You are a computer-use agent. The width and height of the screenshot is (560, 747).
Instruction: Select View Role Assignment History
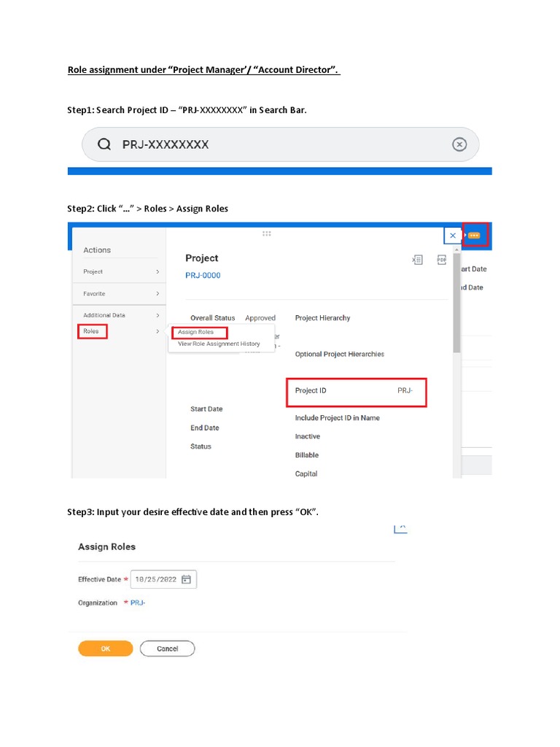[x=219, y=344]
